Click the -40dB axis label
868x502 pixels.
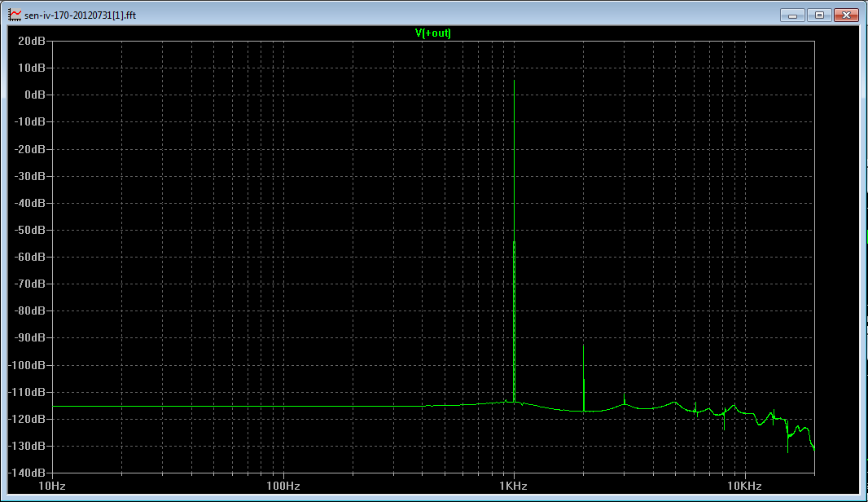click(29, 203)
